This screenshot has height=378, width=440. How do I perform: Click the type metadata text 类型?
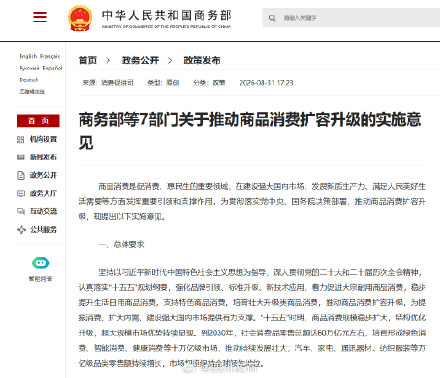(x=163, y=83)
